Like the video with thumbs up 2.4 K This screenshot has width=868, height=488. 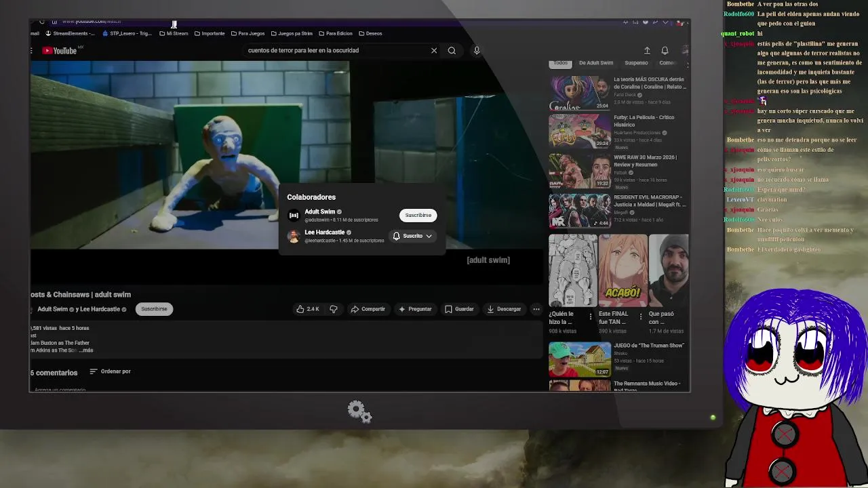[307, 309]
